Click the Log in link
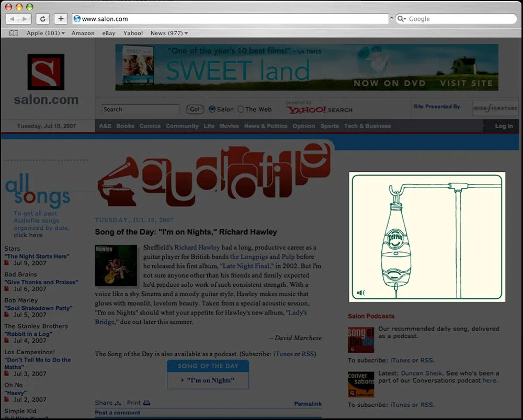This screenshot has width=523, height=420. pos(504,126)
